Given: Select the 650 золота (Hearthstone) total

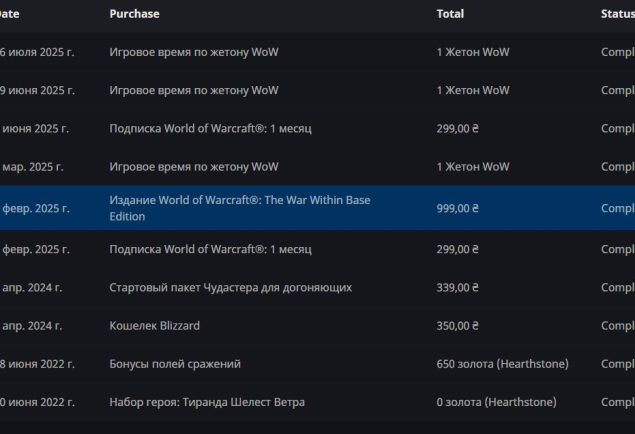Looking at the screenshot, I should click(x=503, y=364).
